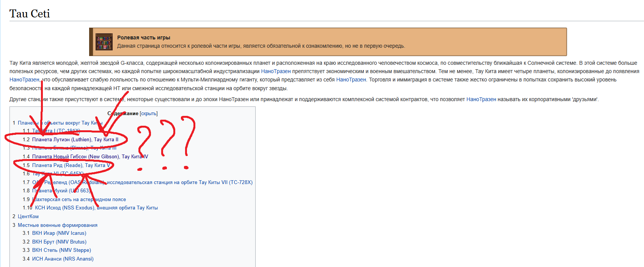Go to section 2 'ЦентКом'
Image resolution: width=644 pixels, height=267 pixels.
[28, 217]
